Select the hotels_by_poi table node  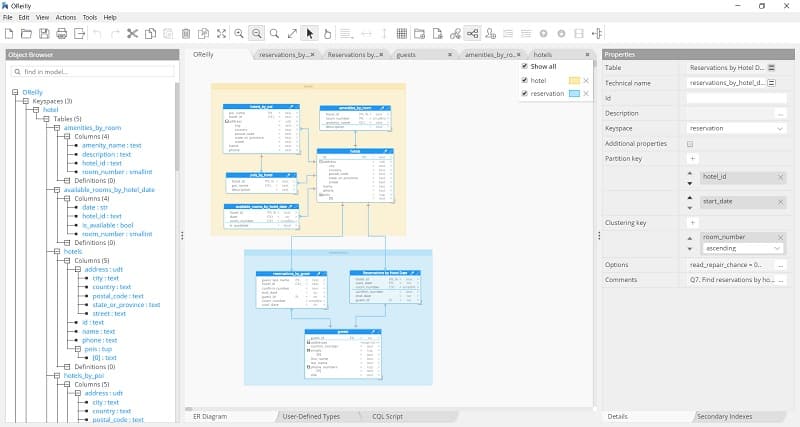pos(84,375)
